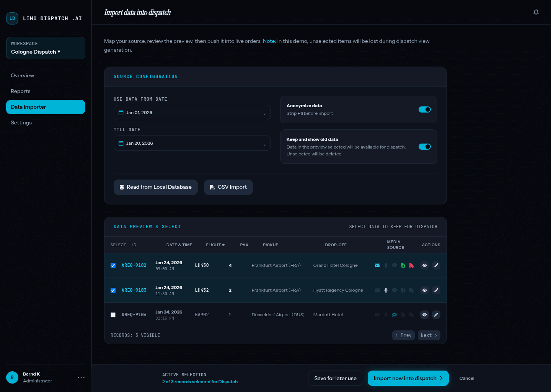Image resolution: width=551 pixels, height=392 pixels.
Task: Click Read from Local Database button
Action: click(156, 187)
